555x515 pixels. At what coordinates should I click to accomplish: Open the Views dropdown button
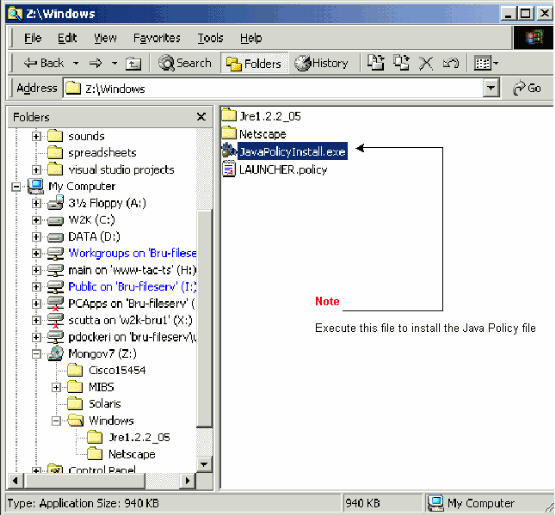(x=486, y=63)
